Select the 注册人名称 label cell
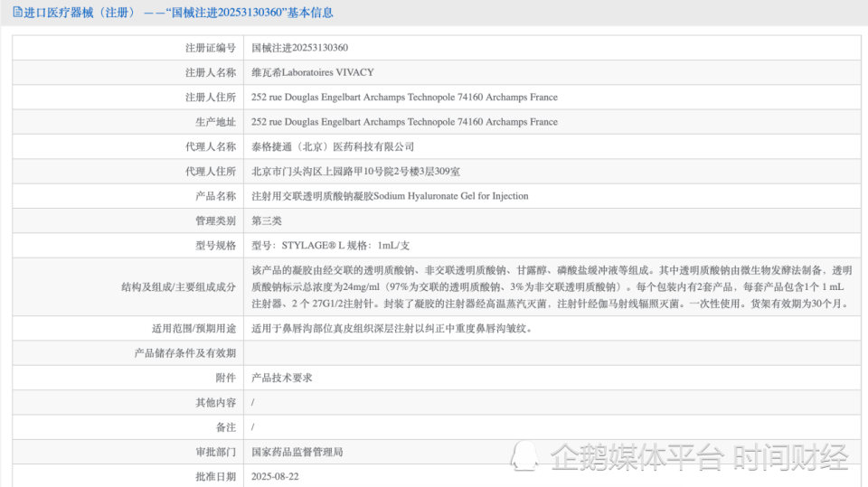 click(128, 72)
